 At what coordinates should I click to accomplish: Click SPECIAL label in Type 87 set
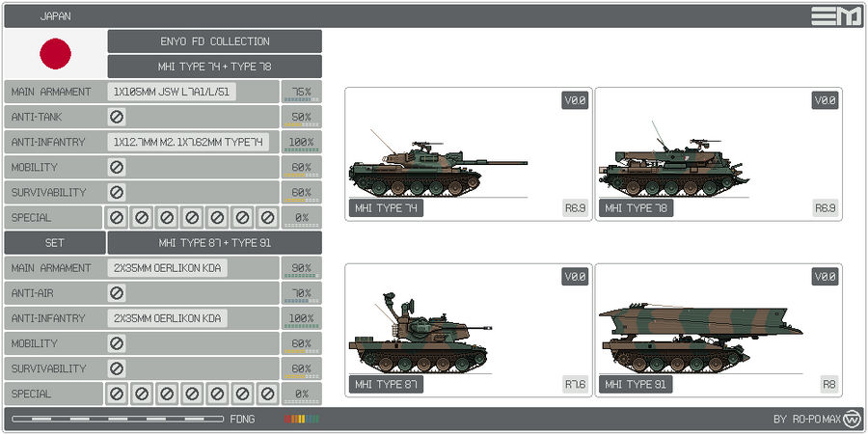(x=31, y=394)
